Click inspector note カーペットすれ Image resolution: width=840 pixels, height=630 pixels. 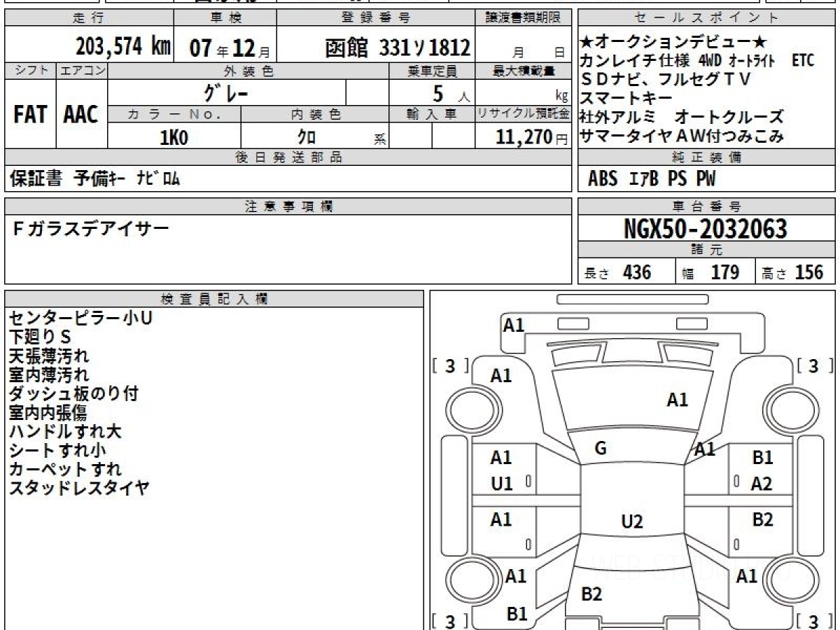pyautogui.click(x=65, y=469)
